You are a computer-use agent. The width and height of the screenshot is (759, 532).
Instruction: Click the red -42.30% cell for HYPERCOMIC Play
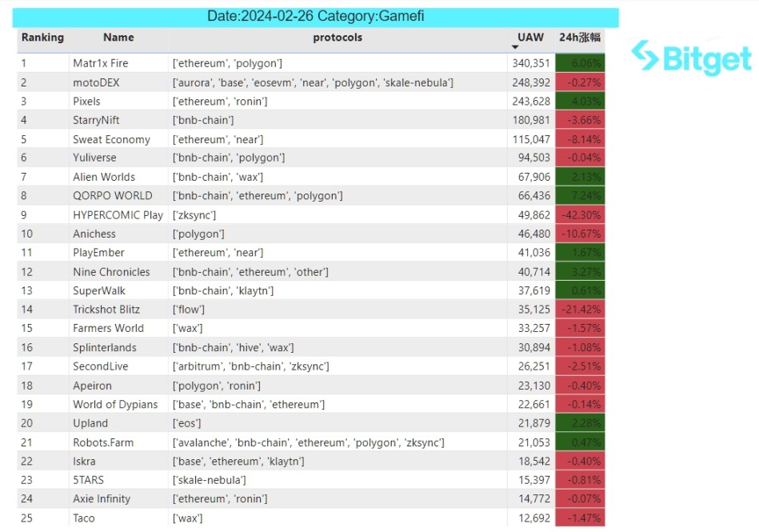pyautogui.click(x=580, y=215)
